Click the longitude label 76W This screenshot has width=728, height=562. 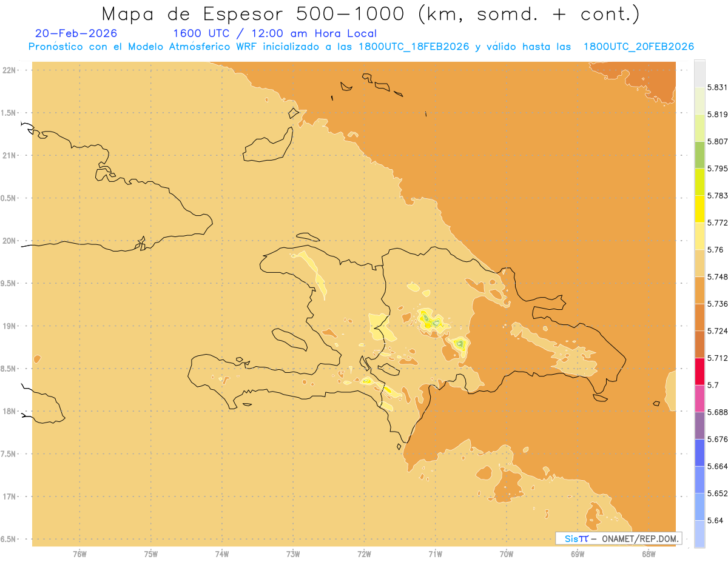click(x=79, y=555)
